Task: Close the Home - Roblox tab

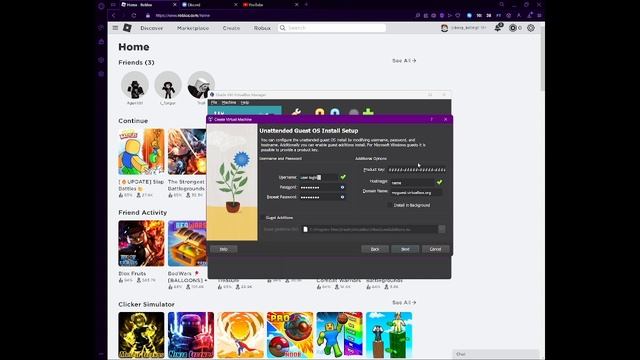Action: pos(175,4)
